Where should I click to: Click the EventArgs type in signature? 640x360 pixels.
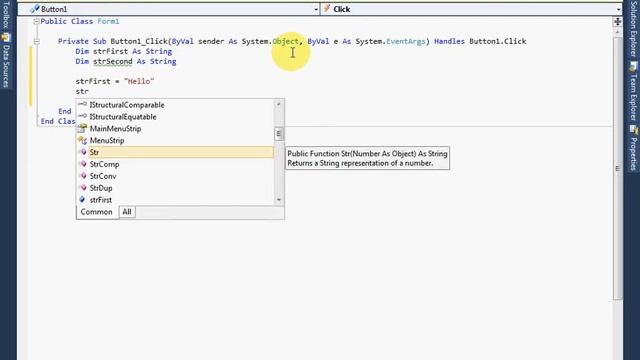(406, 41)
